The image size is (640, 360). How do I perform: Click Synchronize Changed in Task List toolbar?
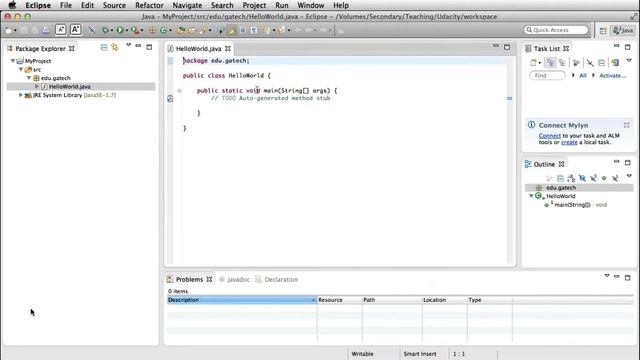[x=615, y=63]
